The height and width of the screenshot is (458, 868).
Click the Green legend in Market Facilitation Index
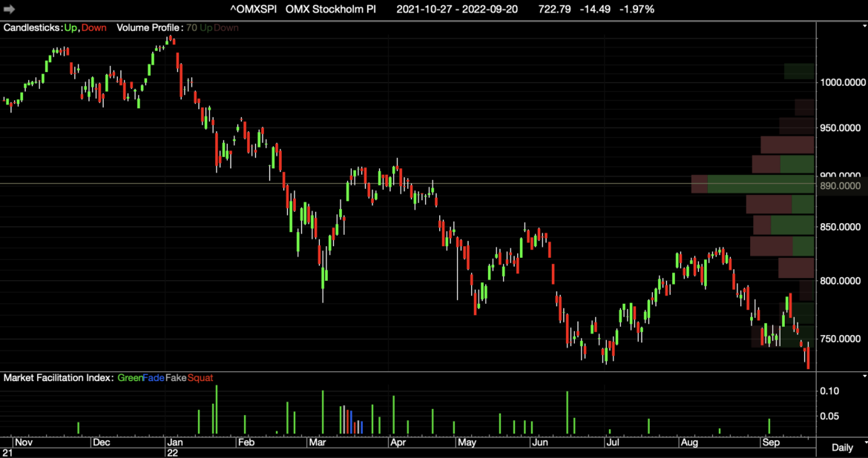tap(131, 378)
